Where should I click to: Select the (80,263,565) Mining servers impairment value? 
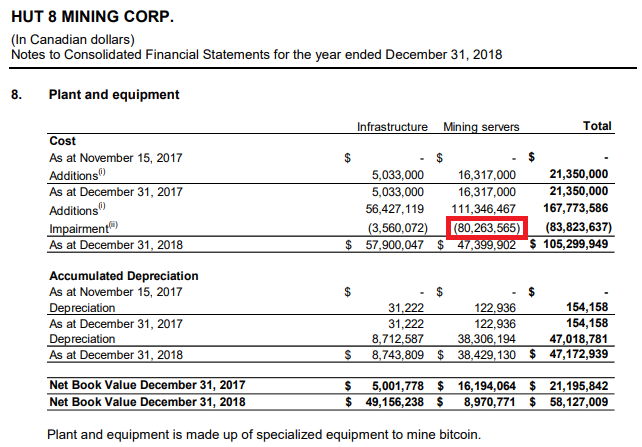tap(486, 228)
